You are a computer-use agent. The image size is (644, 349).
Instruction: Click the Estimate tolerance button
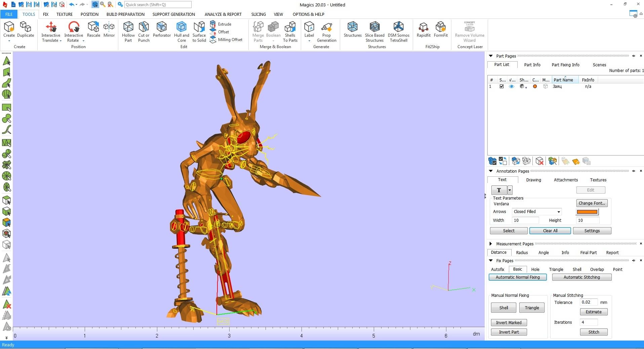click(594, 312)
